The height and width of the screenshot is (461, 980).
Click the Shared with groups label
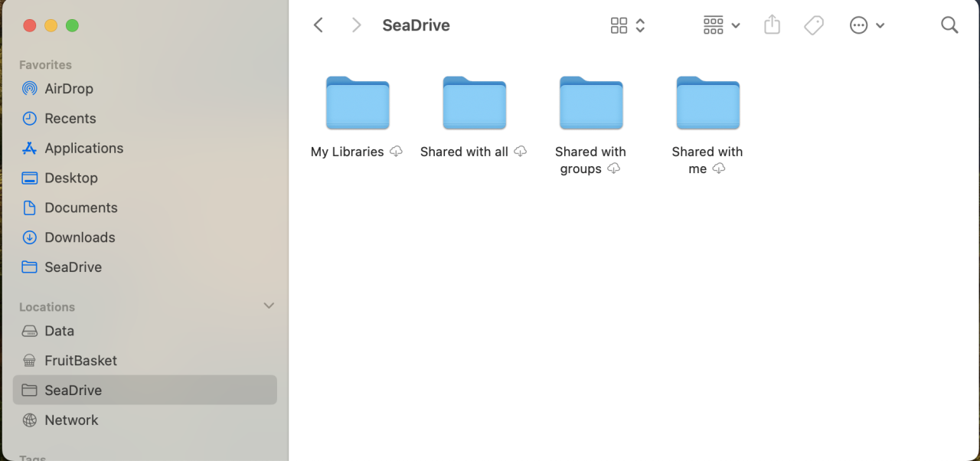pos(590,160)
